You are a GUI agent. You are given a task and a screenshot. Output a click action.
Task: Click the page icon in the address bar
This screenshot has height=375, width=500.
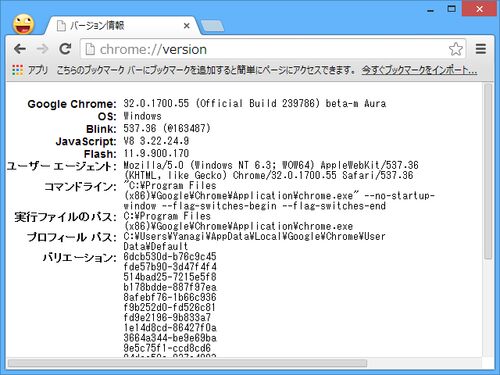pos(90,49)
